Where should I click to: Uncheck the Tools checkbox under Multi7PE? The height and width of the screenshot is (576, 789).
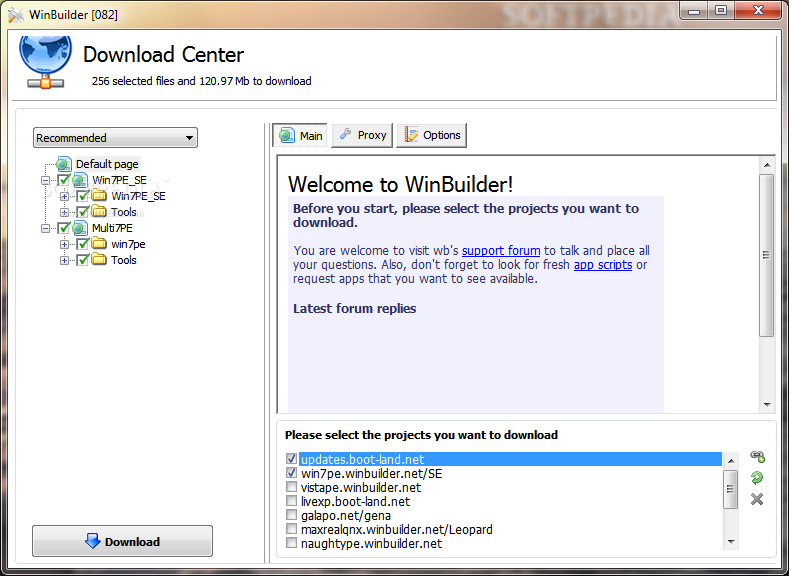(83, 260)
